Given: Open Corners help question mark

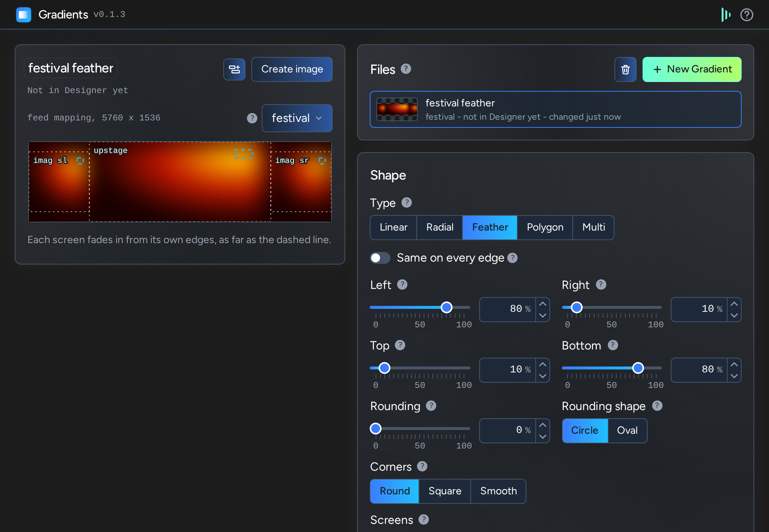Looking at the screenshot, I should [x=422, y=466].
